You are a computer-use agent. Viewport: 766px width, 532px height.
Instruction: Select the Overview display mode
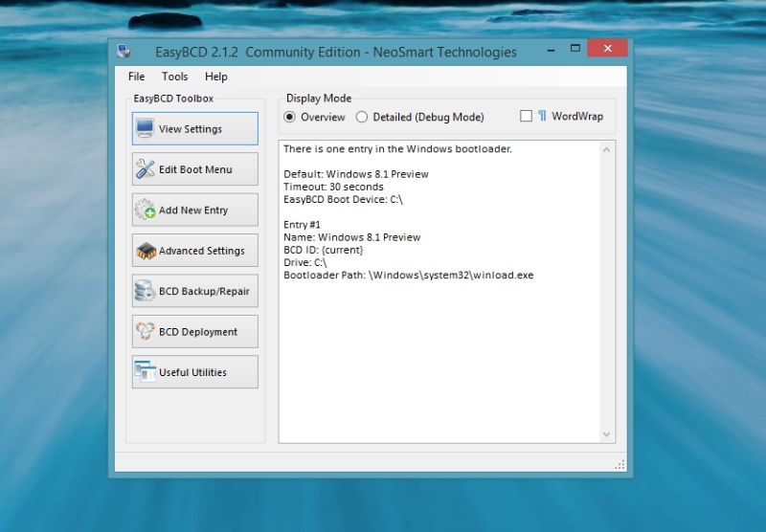click(290, 117)
